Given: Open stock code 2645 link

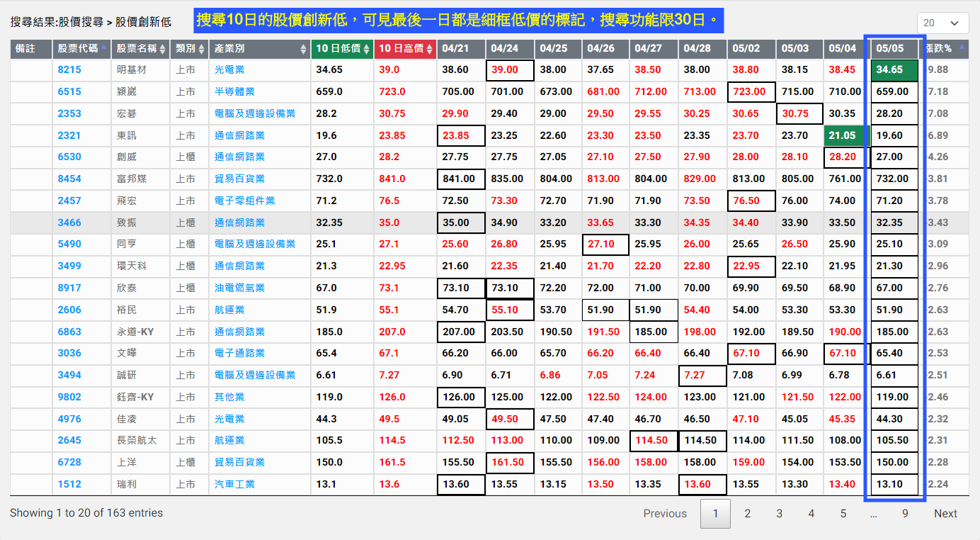Looking at the screenshot, I should pos(69,440).
